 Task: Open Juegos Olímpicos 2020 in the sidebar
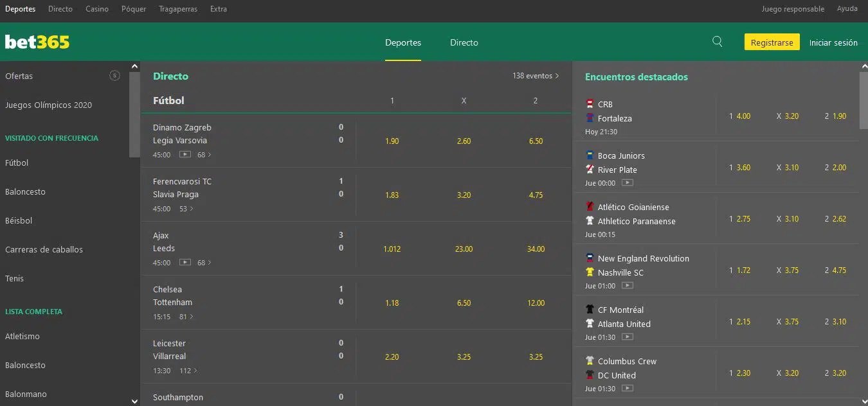[x=48, y=105]
